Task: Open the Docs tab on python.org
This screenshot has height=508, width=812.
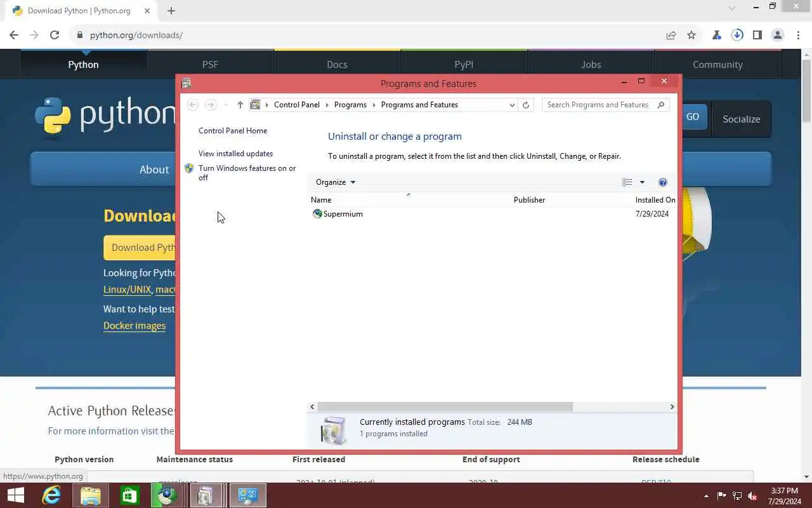Action: [337, 64]
